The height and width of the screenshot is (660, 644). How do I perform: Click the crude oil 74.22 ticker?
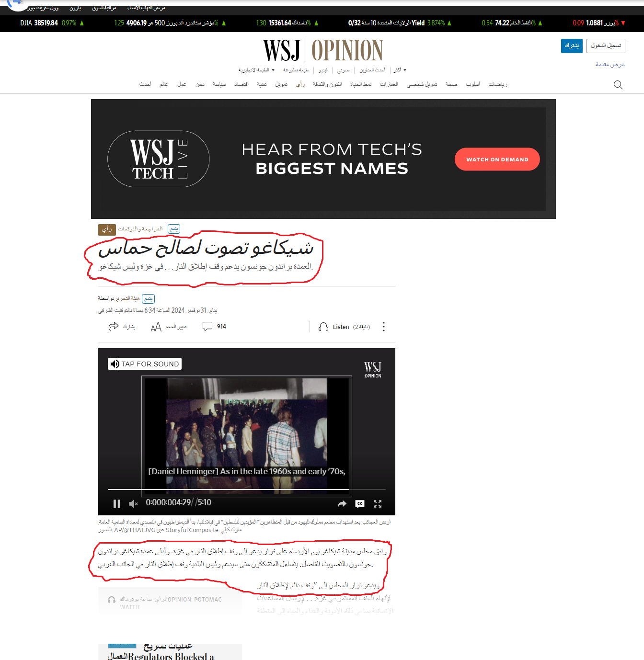(x=512, y=23)
